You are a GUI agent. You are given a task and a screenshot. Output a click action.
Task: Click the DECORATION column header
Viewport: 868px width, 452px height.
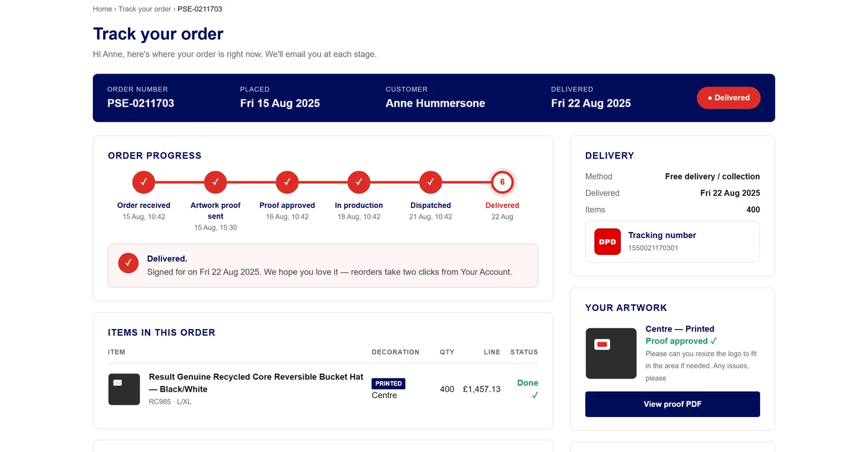pos(395,352)
